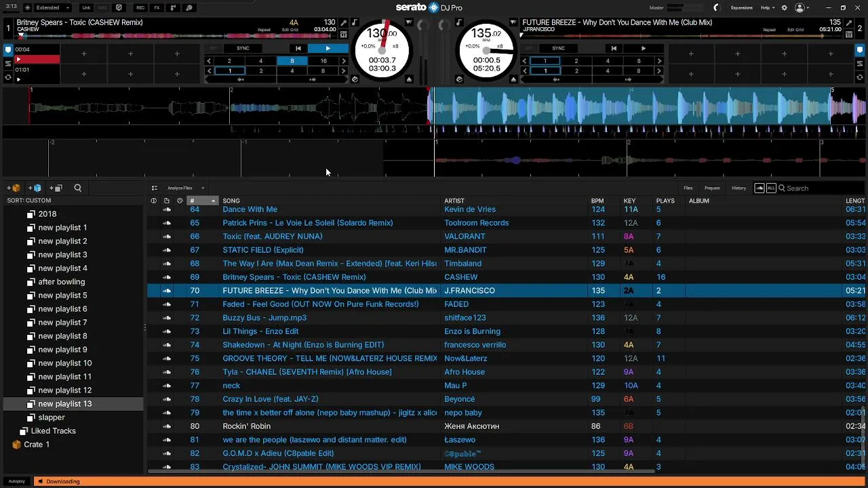Viewport: 868px width, 488px height.
Task: Open the FX panel
Action: 157,7
